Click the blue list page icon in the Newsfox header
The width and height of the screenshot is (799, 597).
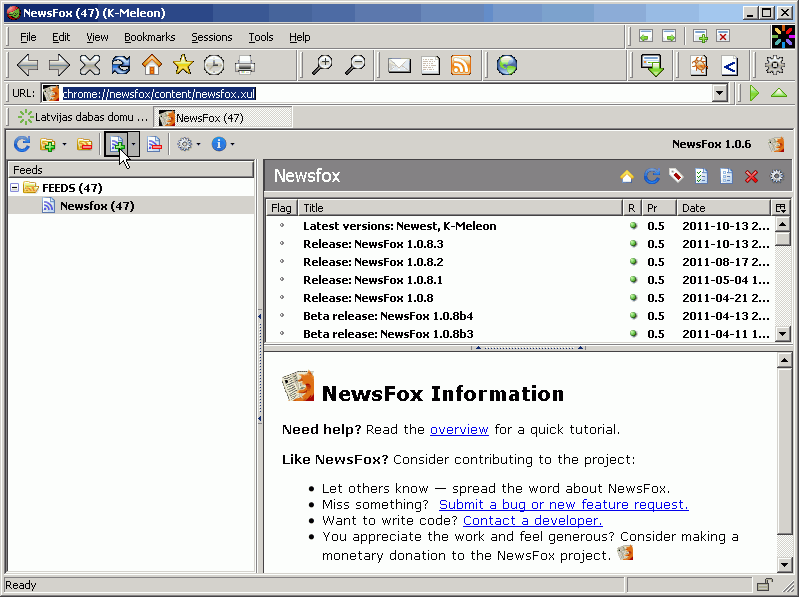pyautogui.click(x=726, y=176)
